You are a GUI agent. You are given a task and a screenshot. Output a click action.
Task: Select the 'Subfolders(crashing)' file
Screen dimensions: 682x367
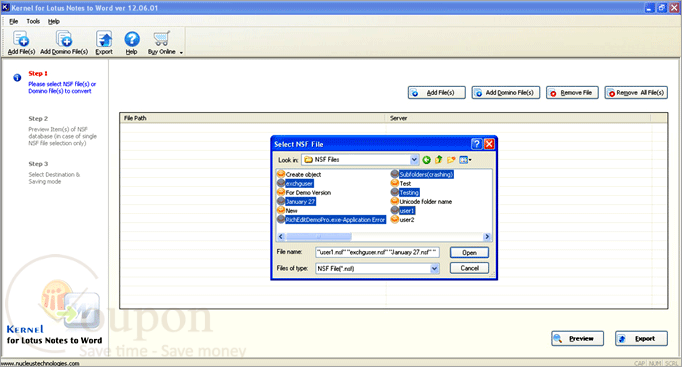click(x=426, y=174)
